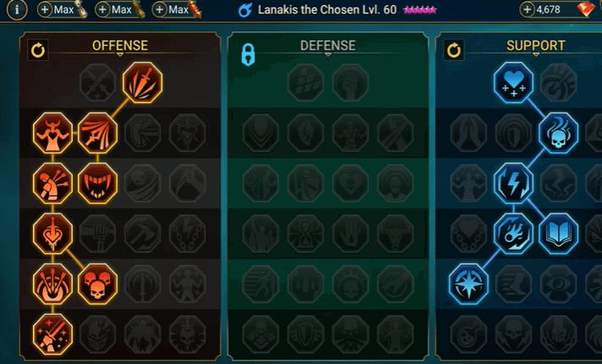
Task: Unlock the Defense tree padlock
Action: 248,54
